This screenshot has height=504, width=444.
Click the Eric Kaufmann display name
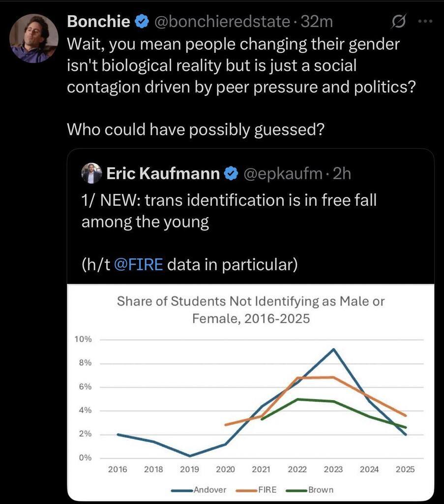pos(163,174)
